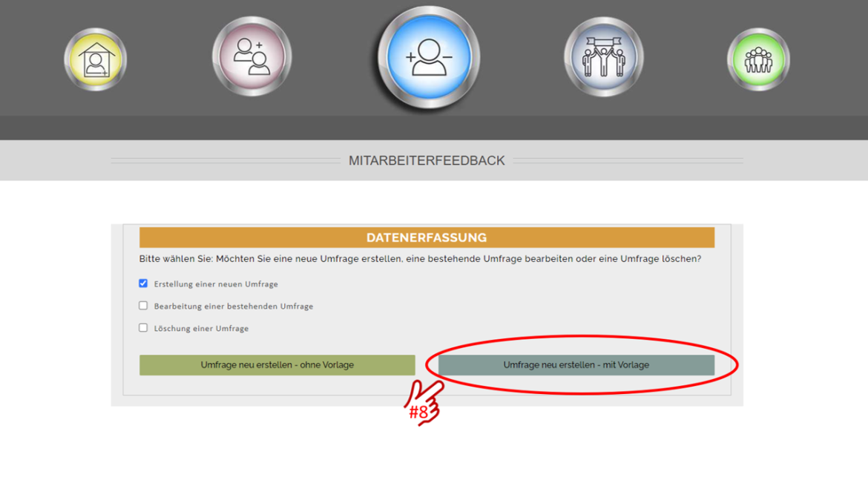868x489 pixels.
Task: Click the #8 hand pointer marker
Action: (421, 403)
